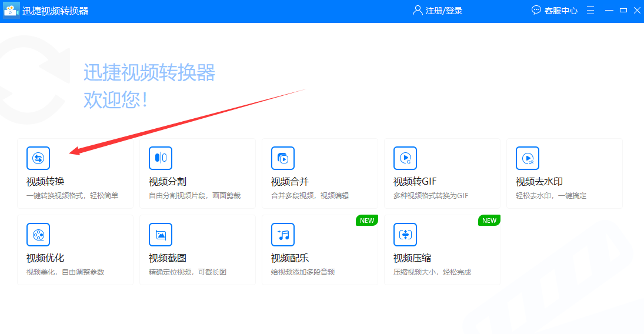Click description 轻松去水印，一键搞定
Viewport: 644px width, 334px height.
click(551, 196)
